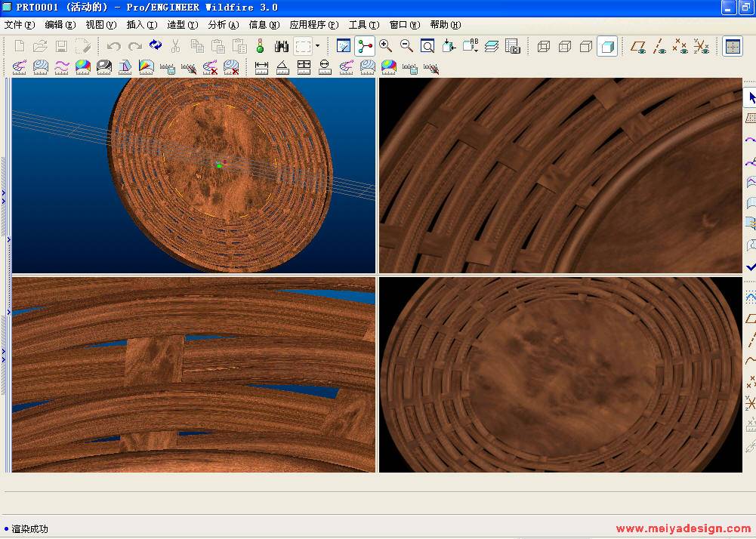Click the Paste Special icon
The width and height of the screenshot is (756, 539).
pos(239,46)
